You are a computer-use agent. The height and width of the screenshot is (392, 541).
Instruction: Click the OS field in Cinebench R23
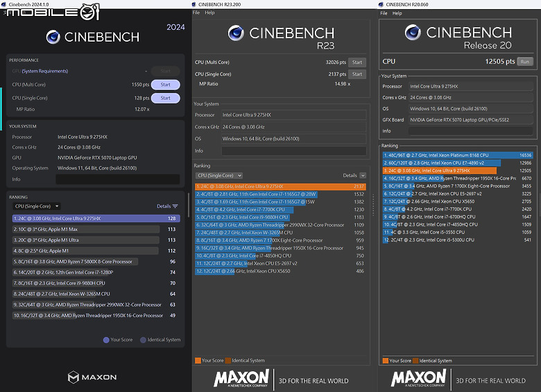click(x=293, y=139)
